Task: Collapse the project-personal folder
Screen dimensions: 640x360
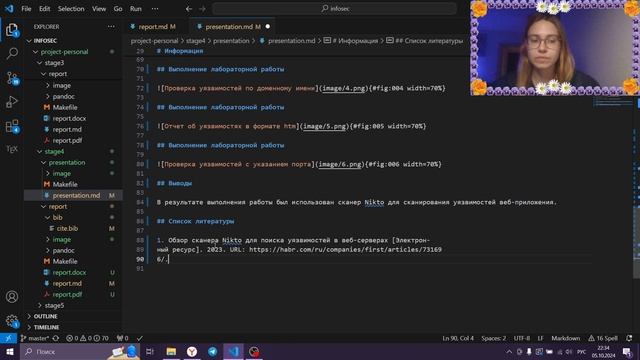Action: click(x=36, y=52)
